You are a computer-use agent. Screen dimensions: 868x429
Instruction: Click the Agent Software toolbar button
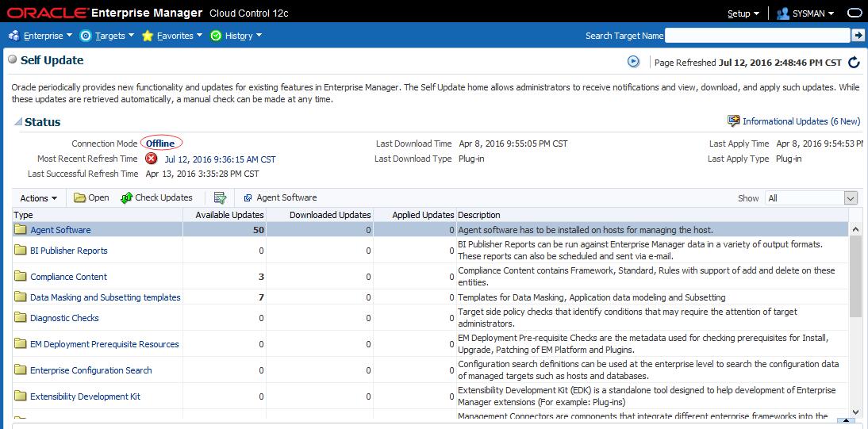281,197
